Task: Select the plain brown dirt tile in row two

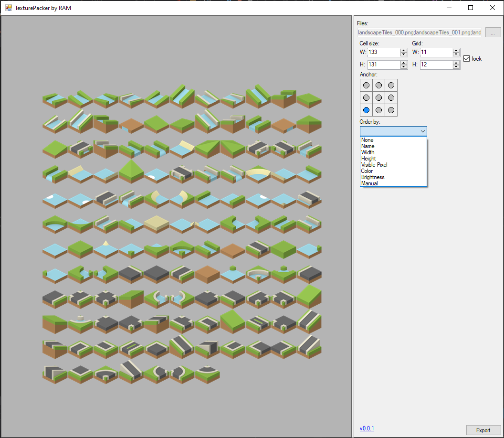Action: pos(131,125)
